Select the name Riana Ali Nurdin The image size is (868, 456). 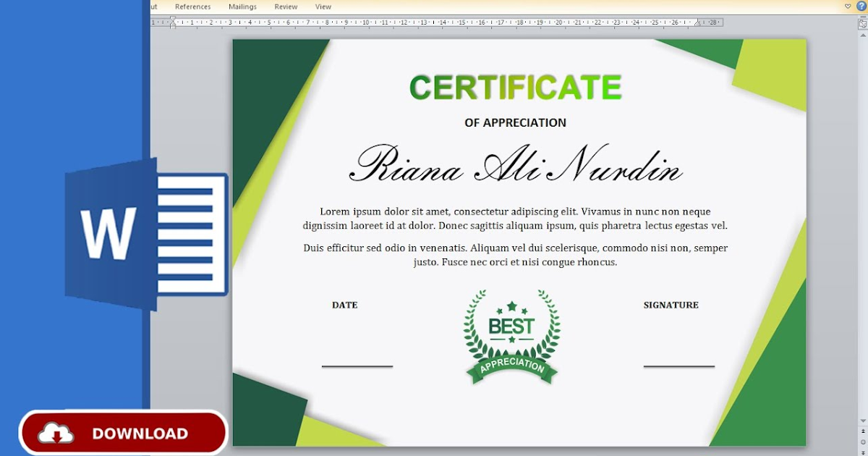pyautogui.click(x=516, y=168)
